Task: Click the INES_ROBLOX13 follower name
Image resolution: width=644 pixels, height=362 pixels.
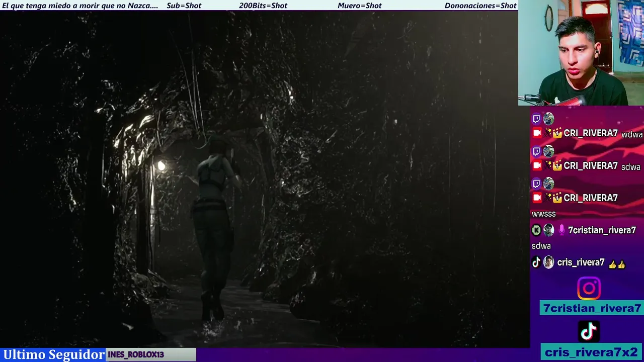Action: [136, 354]
